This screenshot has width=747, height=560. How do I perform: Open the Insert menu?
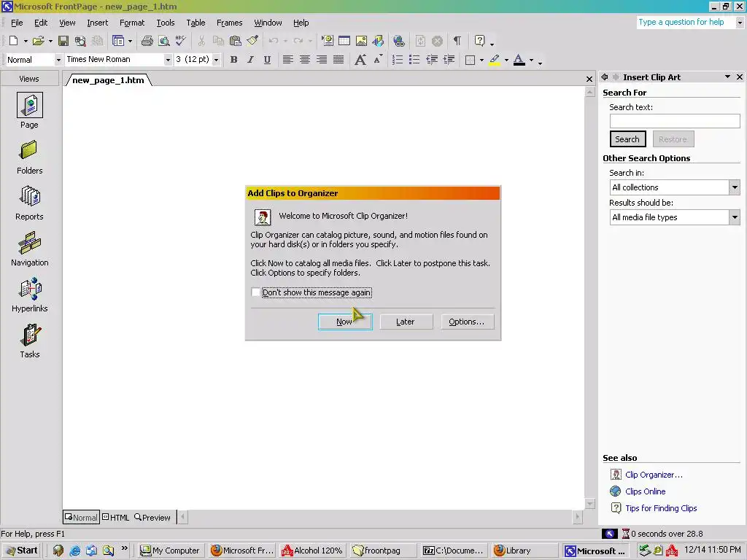click(x=97, y=23)
